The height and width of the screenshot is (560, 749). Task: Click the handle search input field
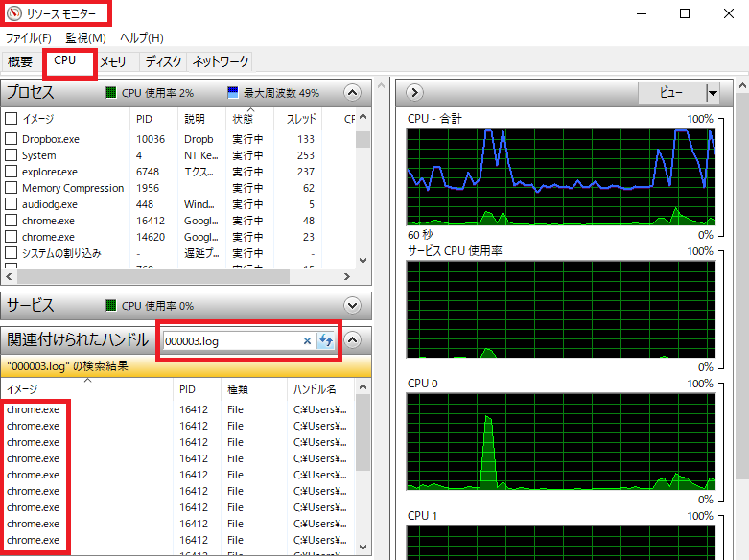230,340
